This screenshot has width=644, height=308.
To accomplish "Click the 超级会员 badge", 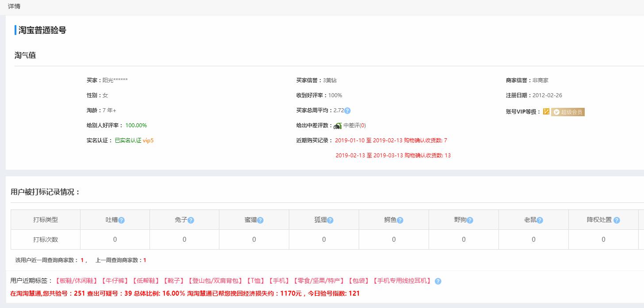I will 568,112.
